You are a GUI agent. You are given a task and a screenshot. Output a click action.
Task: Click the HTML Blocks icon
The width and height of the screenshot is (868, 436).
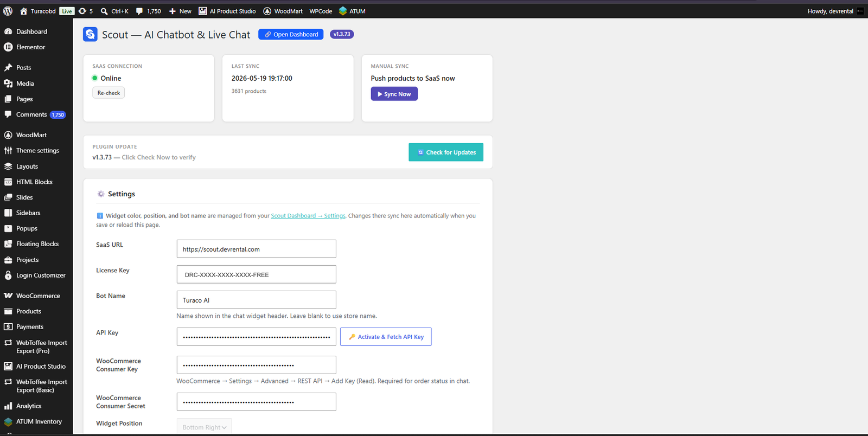(x=8, y=182)
